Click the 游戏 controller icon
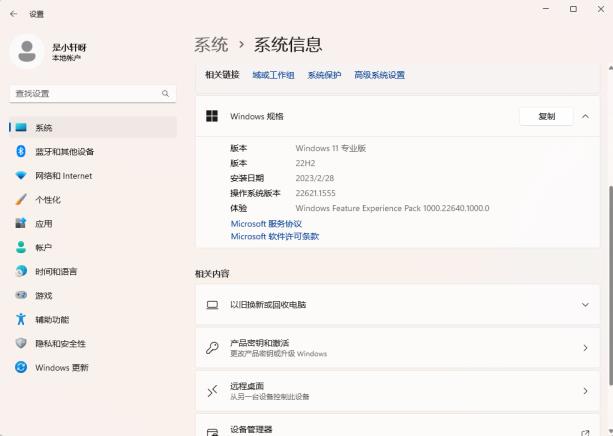The height and width of the screenshot is (436, 613). click(x=21, y=295)
